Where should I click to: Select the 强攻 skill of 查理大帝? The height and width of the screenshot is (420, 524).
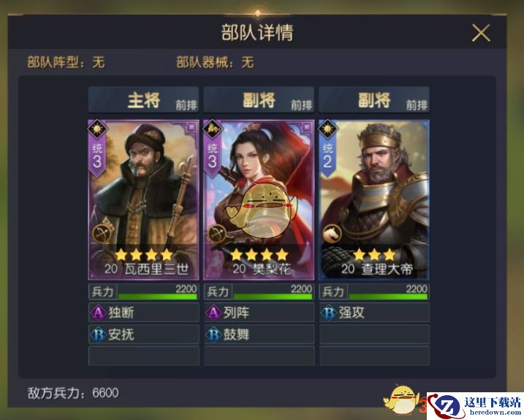374,313
